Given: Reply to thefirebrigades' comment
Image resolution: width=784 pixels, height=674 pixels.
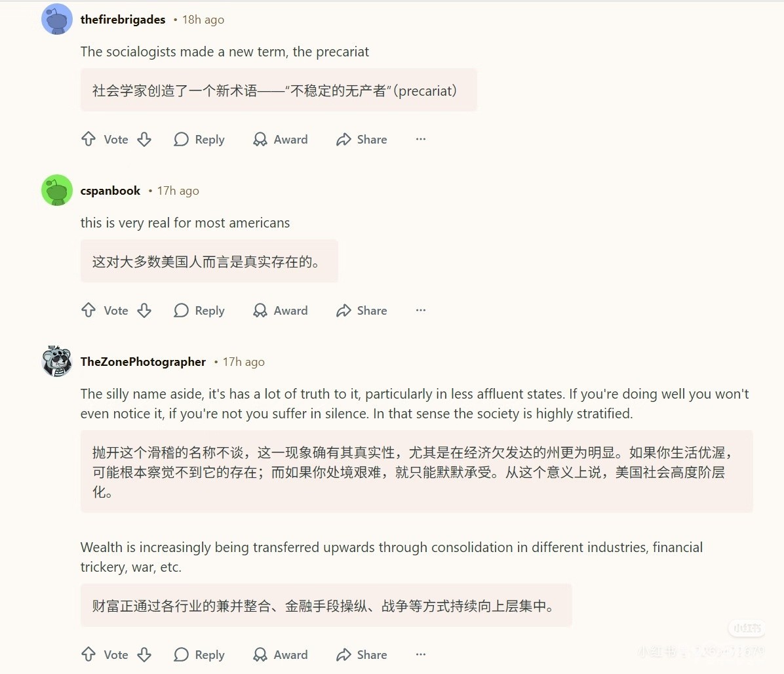Looking at the screenshot, I should [x=199, y=139].
